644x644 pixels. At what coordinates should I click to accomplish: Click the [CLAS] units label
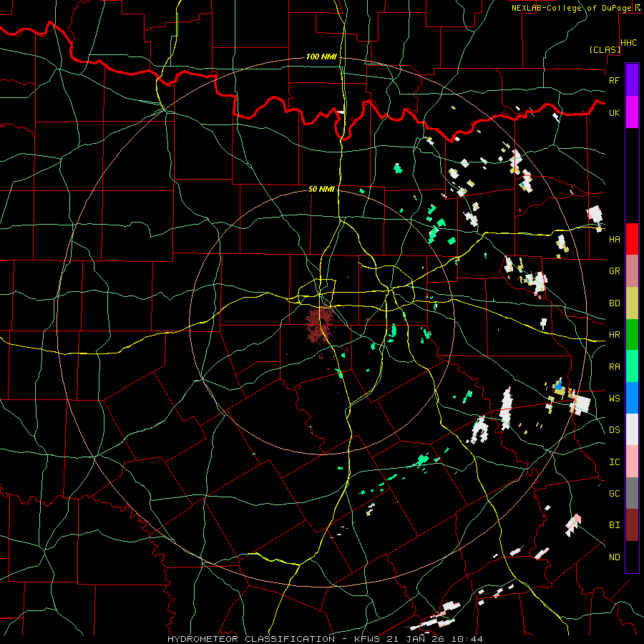(605, 50)
